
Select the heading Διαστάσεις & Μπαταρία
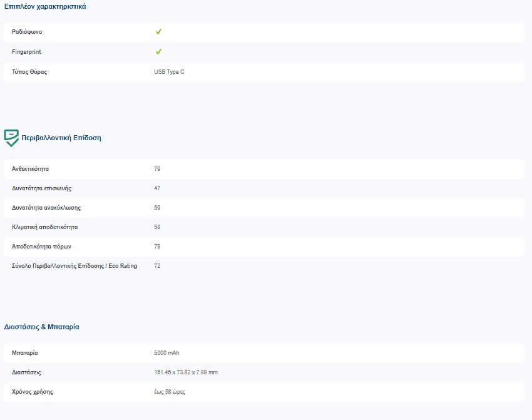tap(42, 327)
